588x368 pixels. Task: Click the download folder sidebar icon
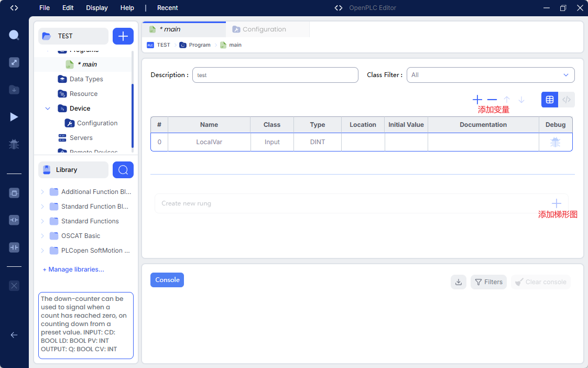tap(14, 90)
